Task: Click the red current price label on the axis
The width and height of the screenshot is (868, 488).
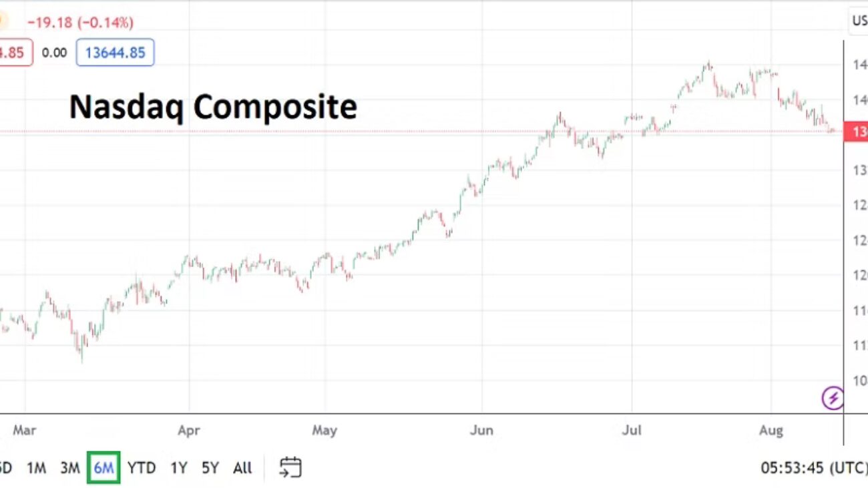Action: pos(857,132)
